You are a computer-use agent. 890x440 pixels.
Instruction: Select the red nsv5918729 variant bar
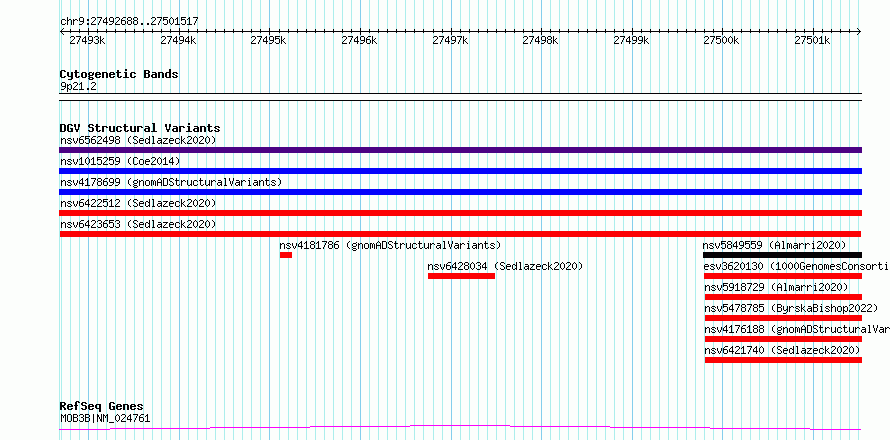click(783, 297)
